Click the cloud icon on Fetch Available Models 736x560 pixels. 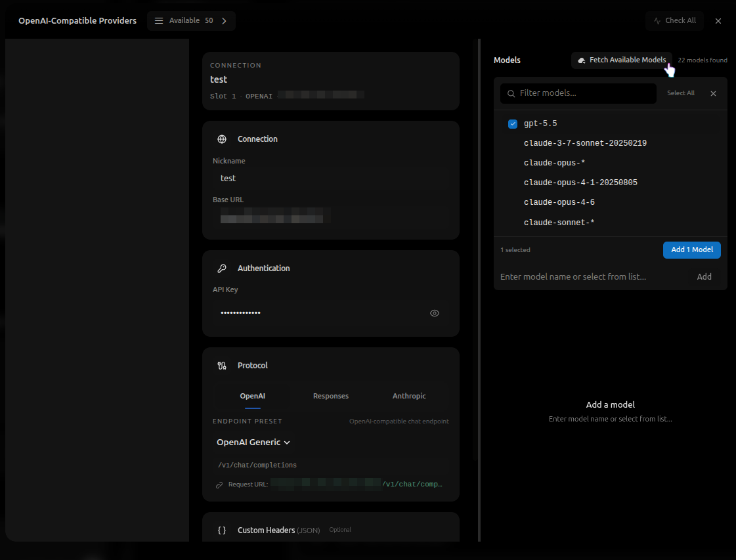point(582,60)
